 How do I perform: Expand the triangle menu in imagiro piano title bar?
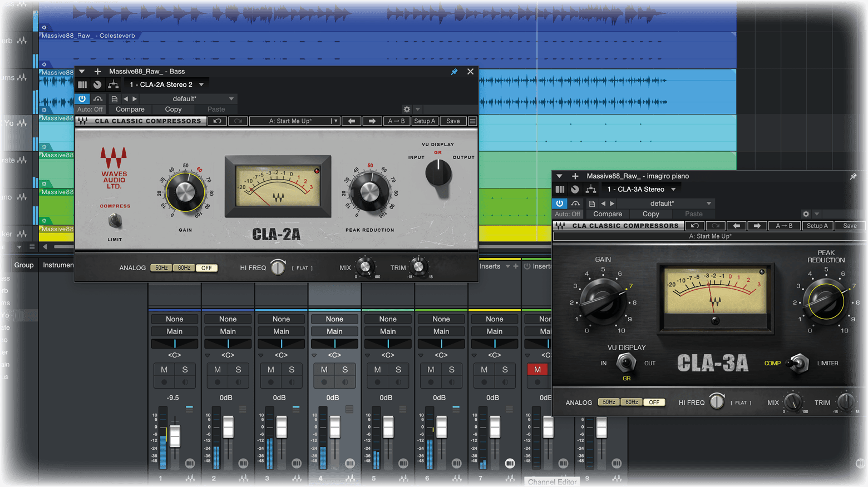point(559,176)
